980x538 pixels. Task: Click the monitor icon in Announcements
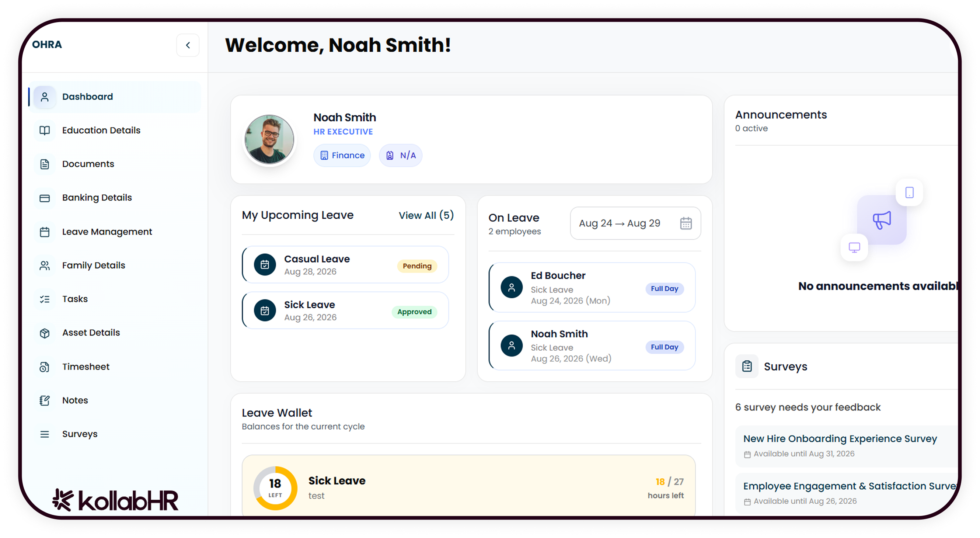pos(854,247)
